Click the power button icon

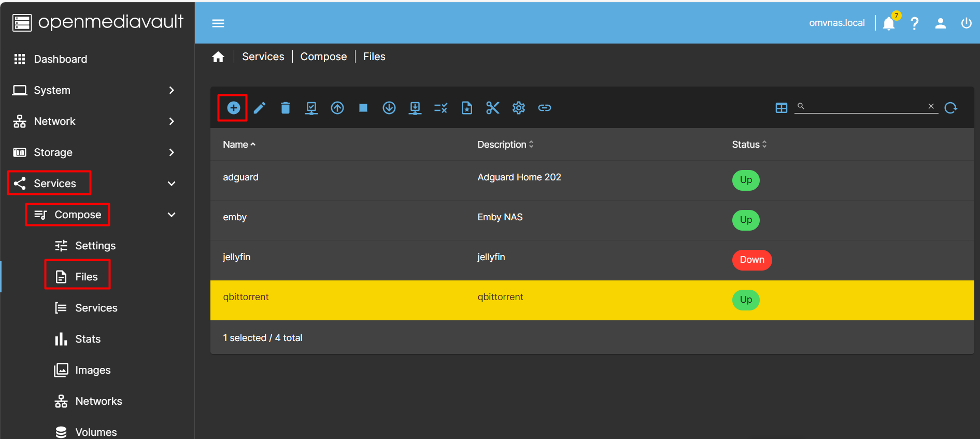pos(967,23)
